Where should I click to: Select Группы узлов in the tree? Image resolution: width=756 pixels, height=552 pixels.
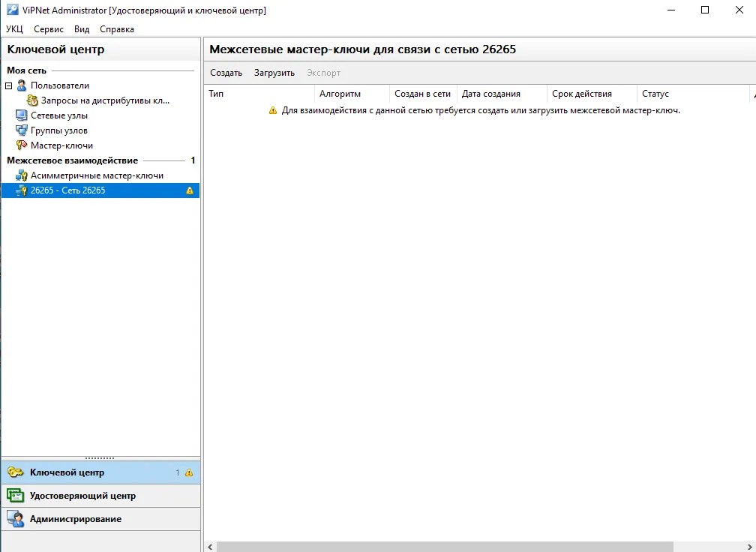[58, 130]
